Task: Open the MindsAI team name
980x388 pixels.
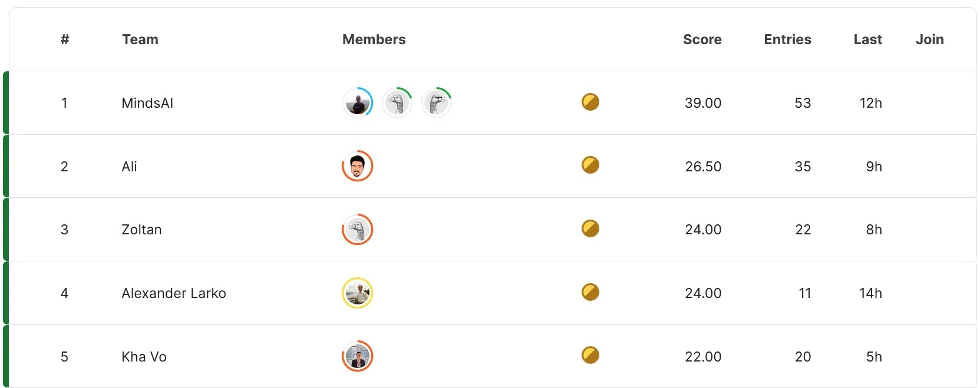Action: (147, 103)
